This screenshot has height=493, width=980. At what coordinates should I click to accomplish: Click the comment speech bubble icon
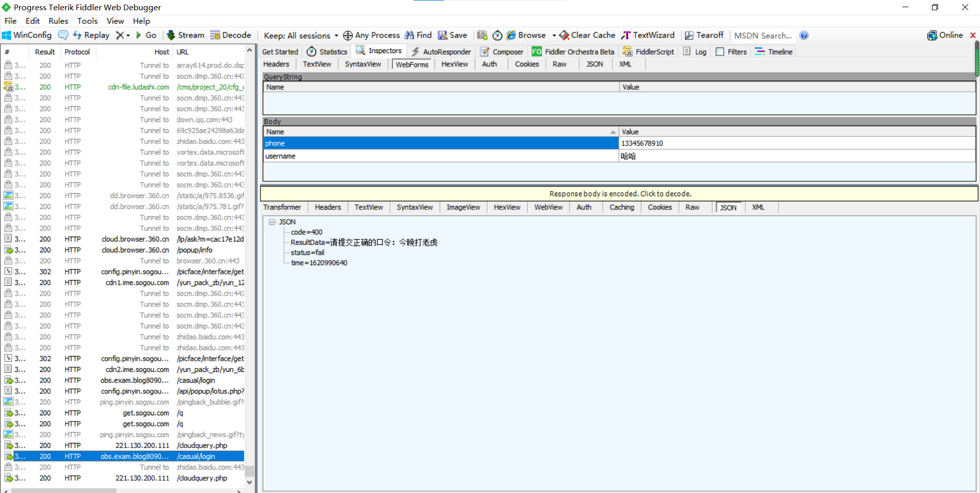pos(63,35)
